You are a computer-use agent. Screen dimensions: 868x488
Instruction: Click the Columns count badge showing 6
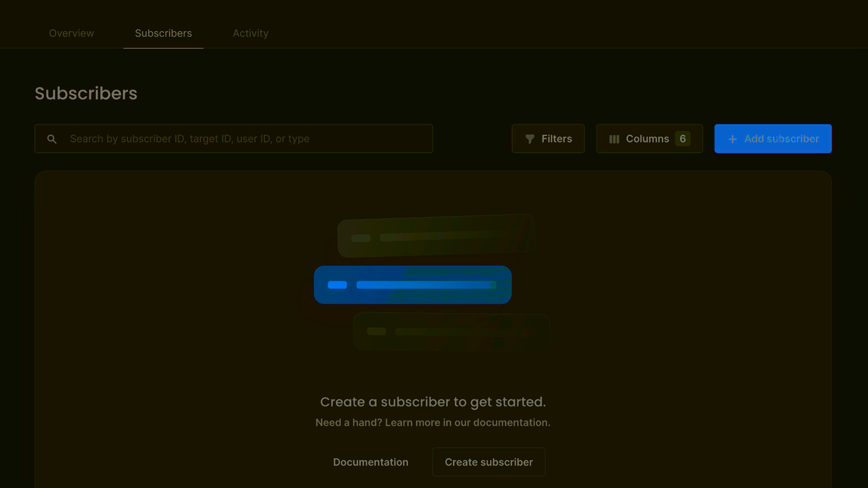point(682,139)
